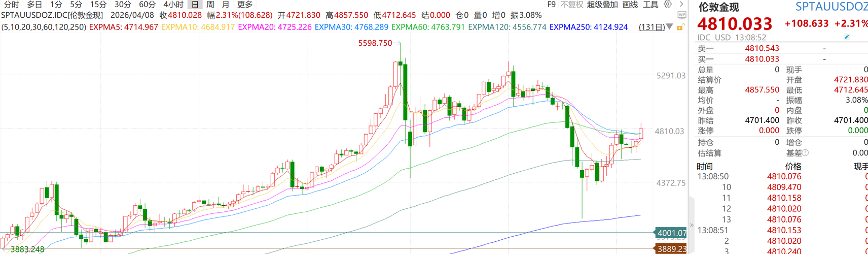The width and height of the screenshot is (868, 254).
Task: Click the tick price 4809.470
Action: coord(784,187)
